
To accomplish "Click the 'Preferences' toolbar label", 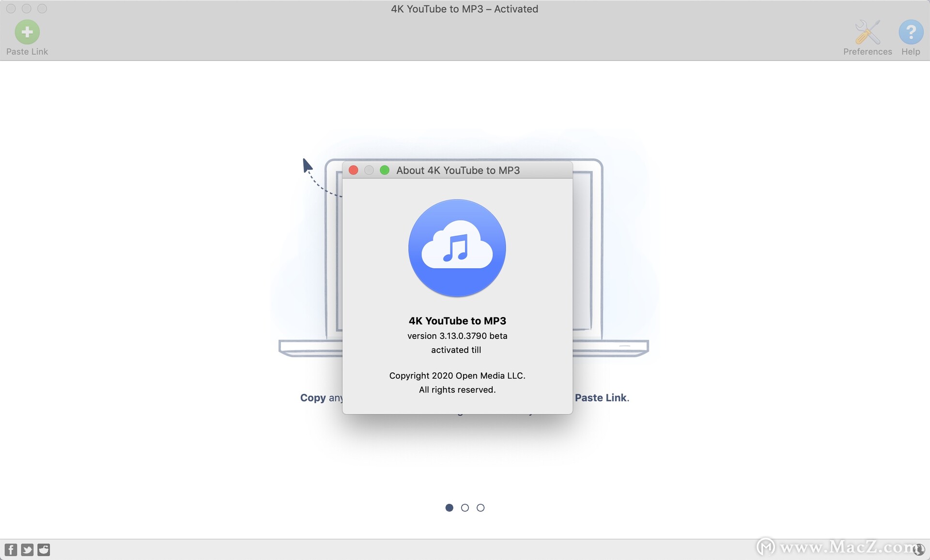I will (868, 51).
